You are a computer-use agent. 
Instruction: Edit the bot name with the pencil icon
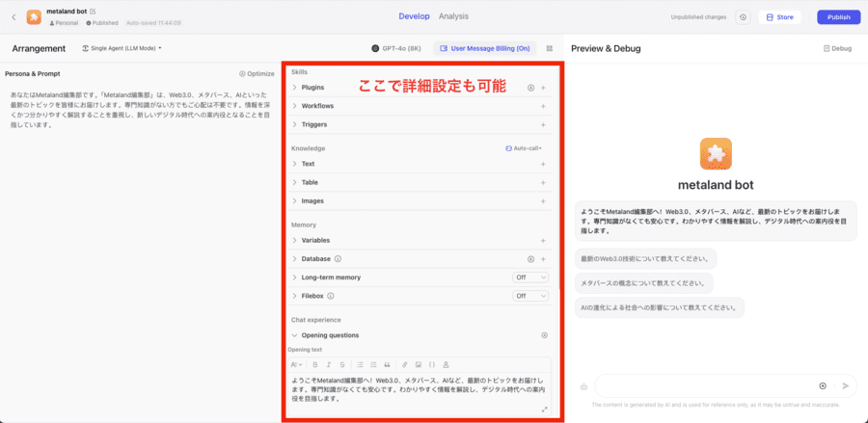(93, 11)
